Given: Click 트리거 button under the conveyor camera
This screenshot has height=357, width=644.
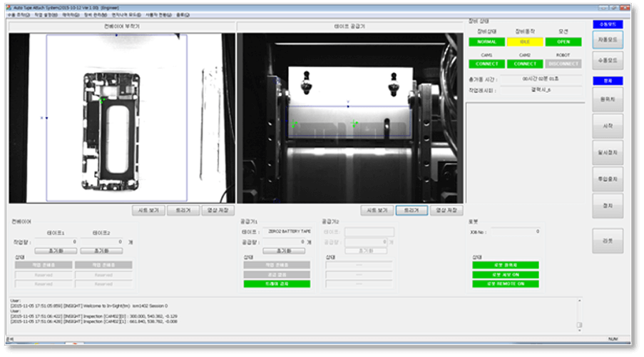Looking at the screenshot, I should pyautogui.click(x=184, y=211).
